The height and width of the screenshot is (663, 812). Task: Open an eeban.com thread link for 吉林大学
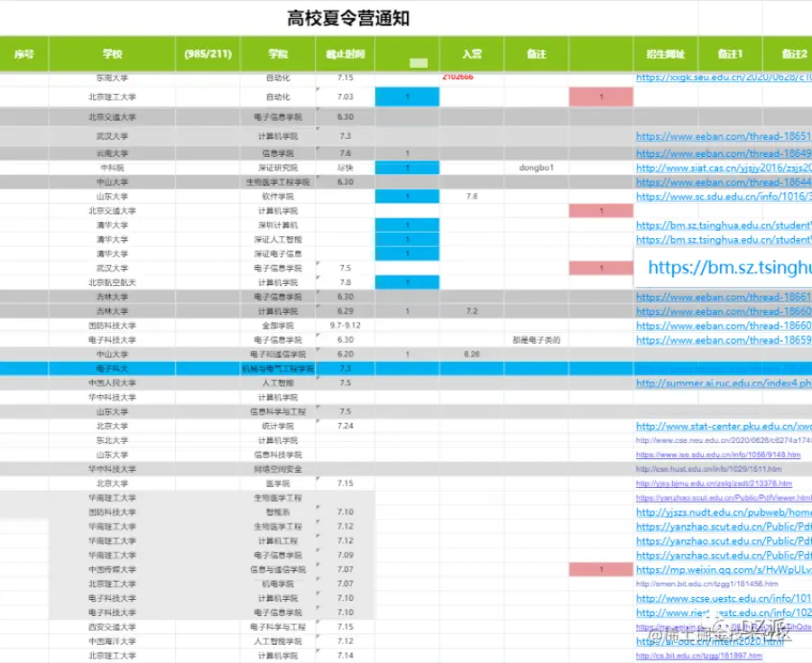pos(722,297)
